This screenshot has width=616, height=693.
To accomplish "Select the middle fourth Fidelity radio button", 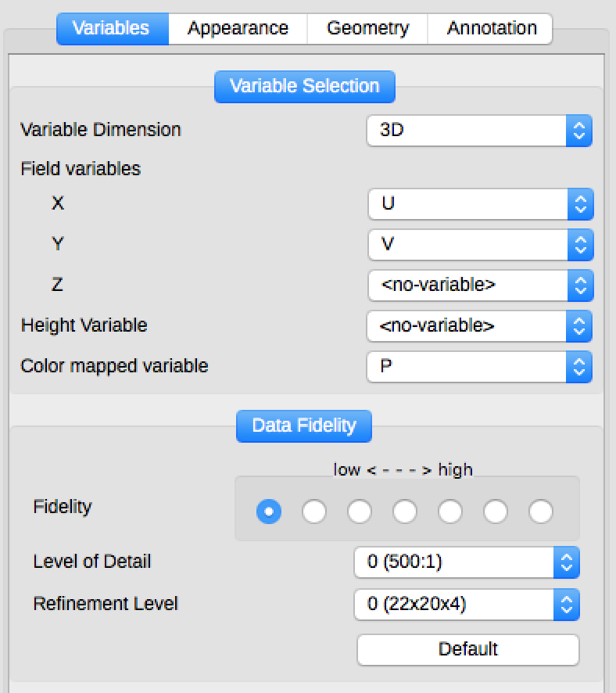I will (405, 512).
